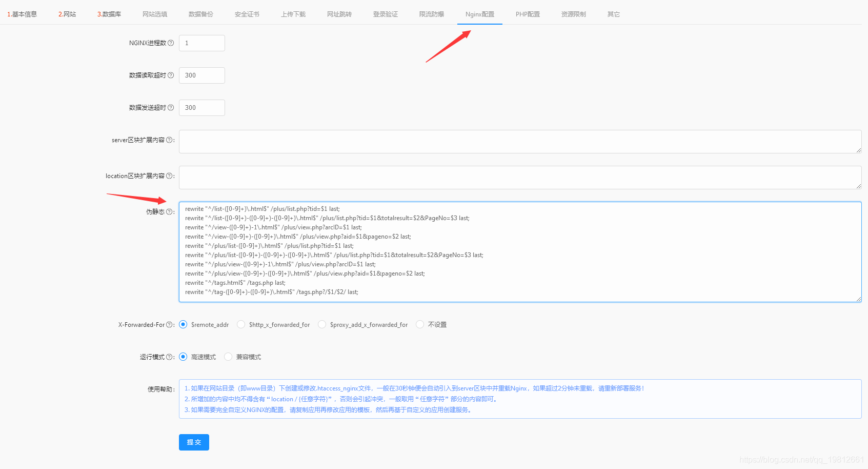Click help tip 1 about .htaccess_nginx
The image size is (868, 469).
click(x=414, y=388)
